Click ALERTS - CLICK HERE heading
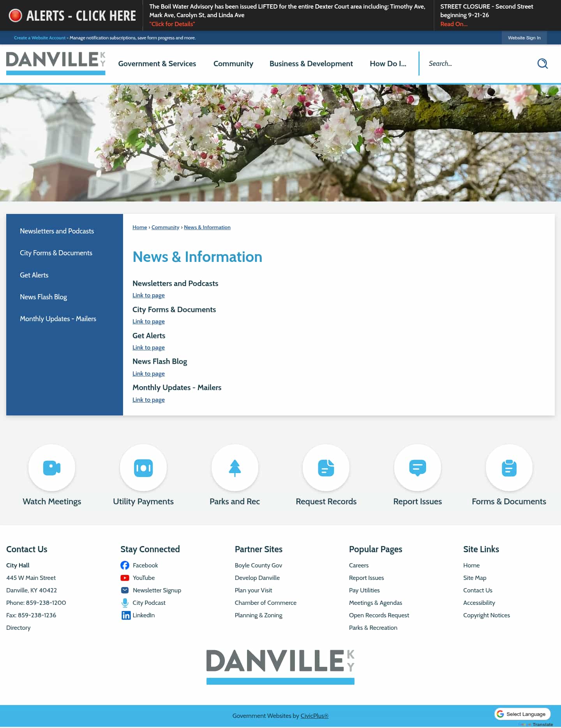 81,16
